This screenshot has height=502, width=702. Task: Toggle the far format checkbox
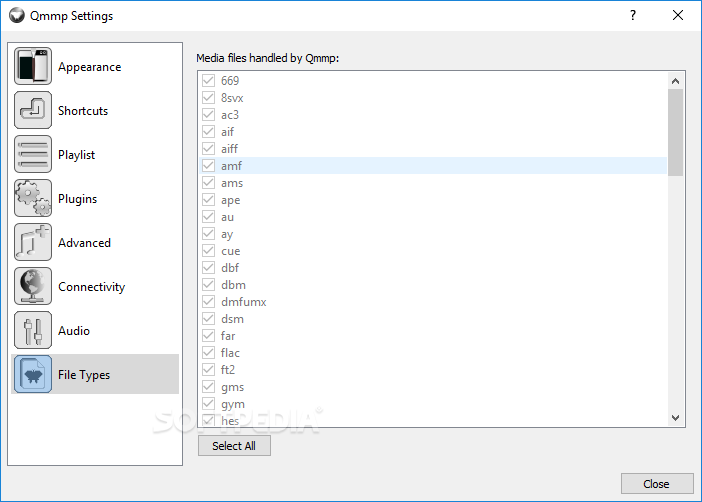point(208,336)
